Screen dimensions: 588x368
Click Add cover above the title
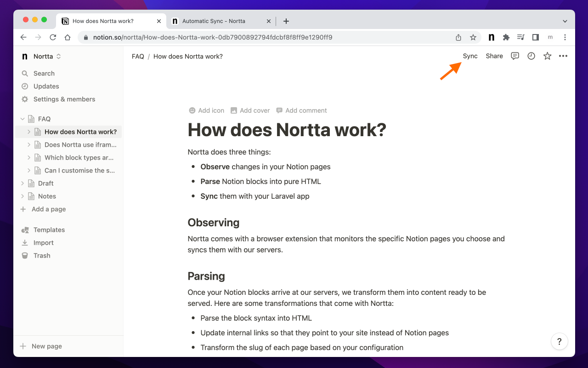click(250, 110)
